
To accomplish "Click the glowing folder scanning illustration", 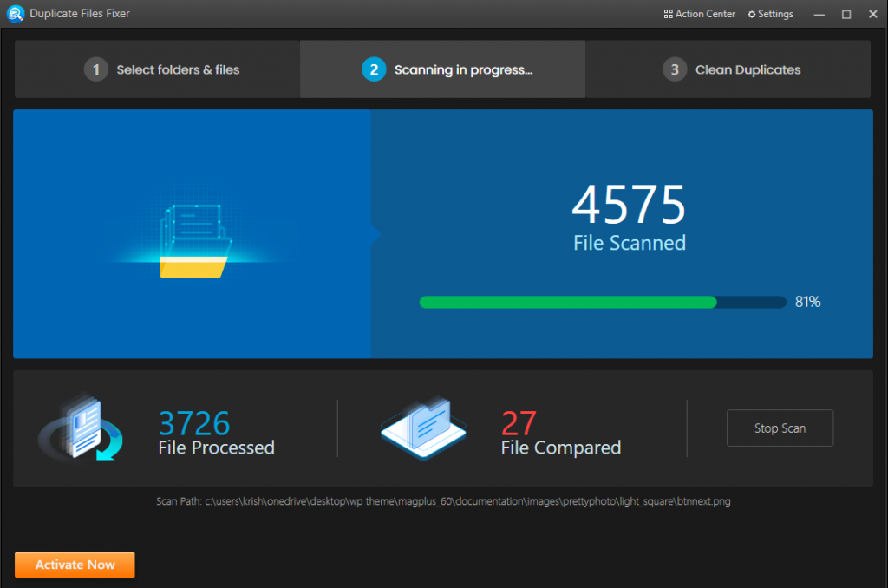I will tap(194, 241).
